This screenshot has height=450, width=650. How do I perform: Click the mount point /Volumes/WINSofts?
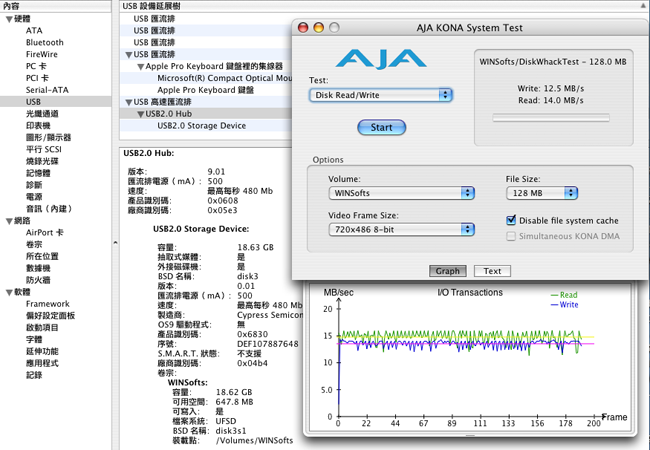tap(255, 440)
